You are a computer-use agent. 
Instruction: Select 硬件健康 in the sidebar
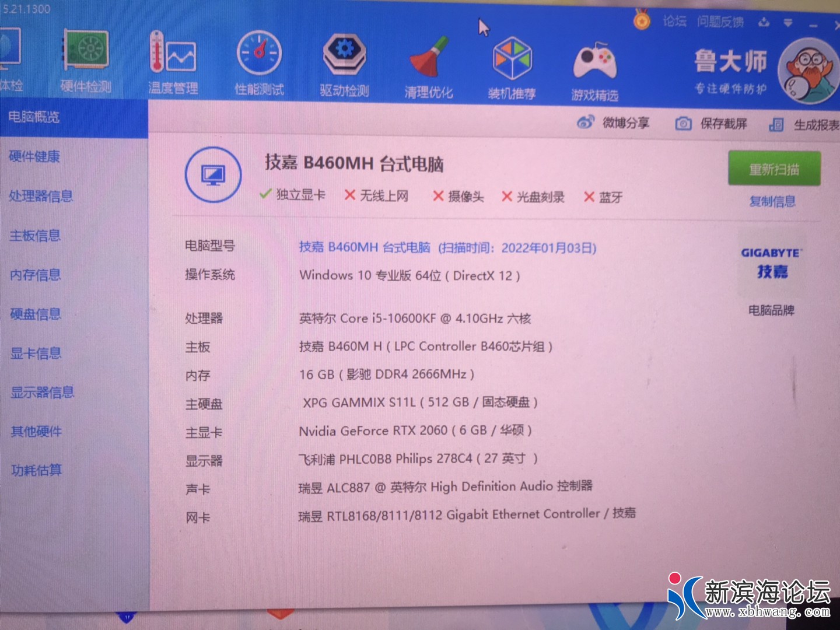coord(34,156)
